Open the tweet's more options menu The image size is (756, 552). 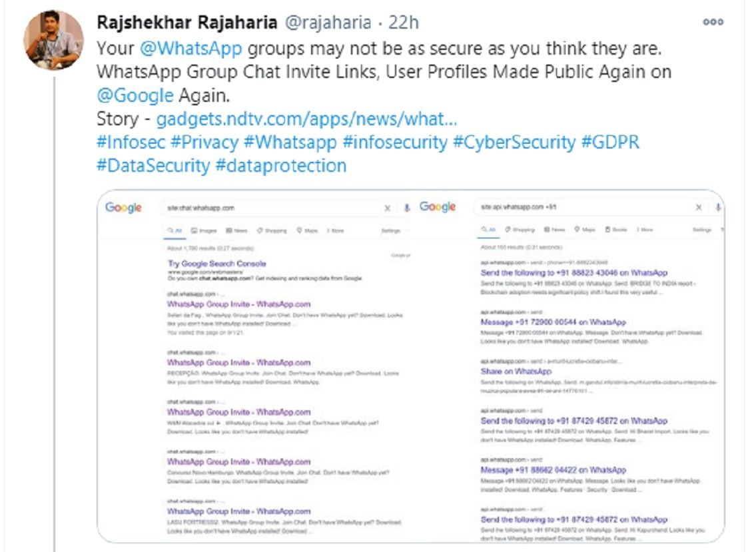tap(713, 22)
